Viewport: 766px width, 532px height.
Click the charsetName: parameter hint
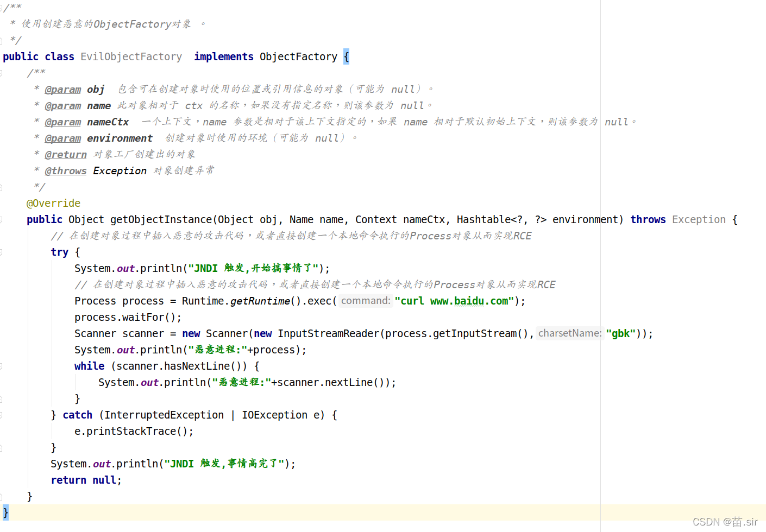click(570, 333)
